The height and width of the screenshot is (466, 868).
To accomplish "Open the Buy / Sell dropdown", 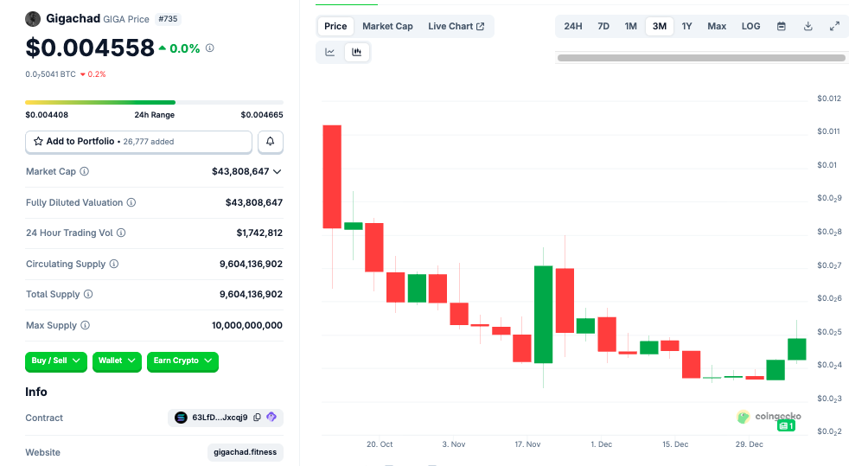I will 56,361.
